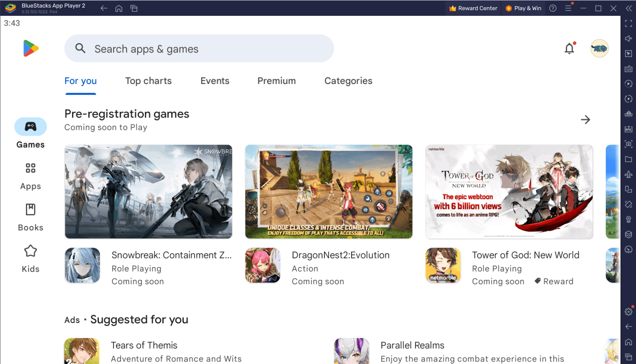The width and height of the screenshot is (636, 364).
Task: Collapse the BlueStacks side toolbar
Action: pyautogui.click(x=628, y=8)
